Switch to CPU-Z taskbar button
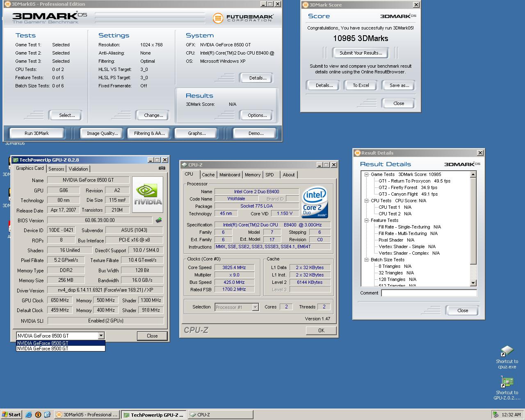This screenshot has height=420, width=525. click(220, 415)
